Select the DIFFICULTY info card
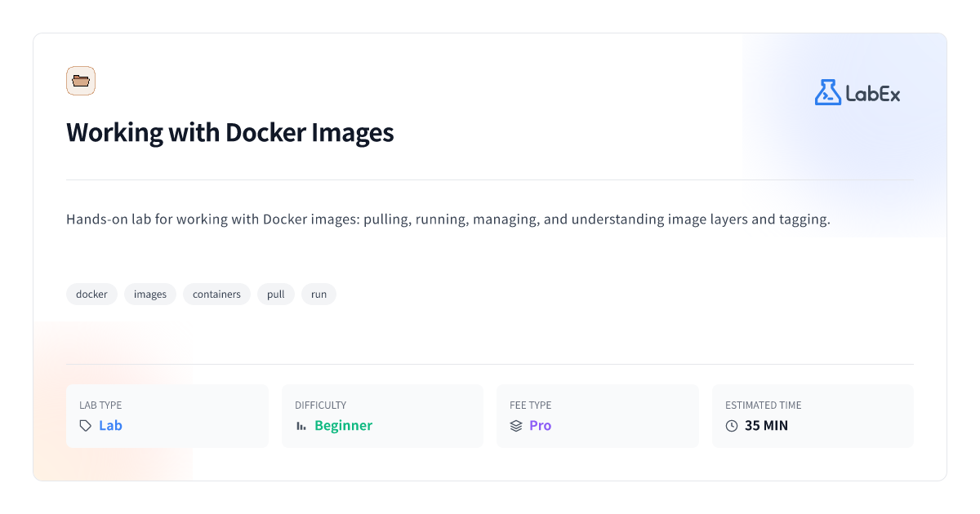This screenshot has height=514, width=980. coord(382,415)
